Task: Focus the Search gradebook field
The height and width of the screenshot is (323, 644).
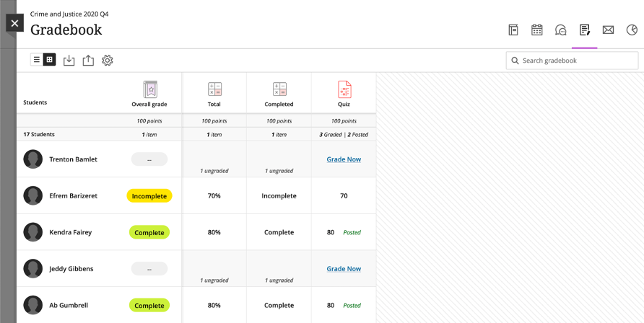Action: coord(572,61)
